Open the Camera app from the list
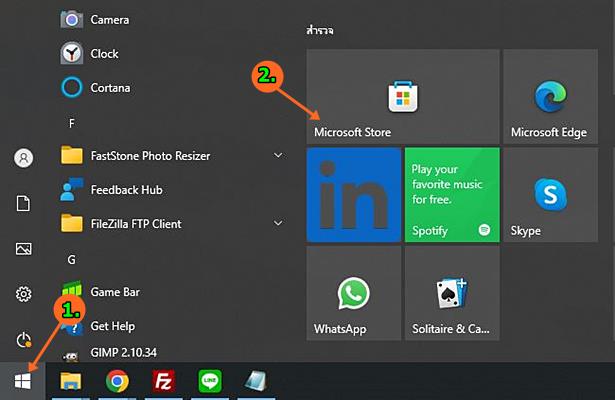Image resolution: width=615 pixels, height=400 pixels. click(x=173, y=20)
